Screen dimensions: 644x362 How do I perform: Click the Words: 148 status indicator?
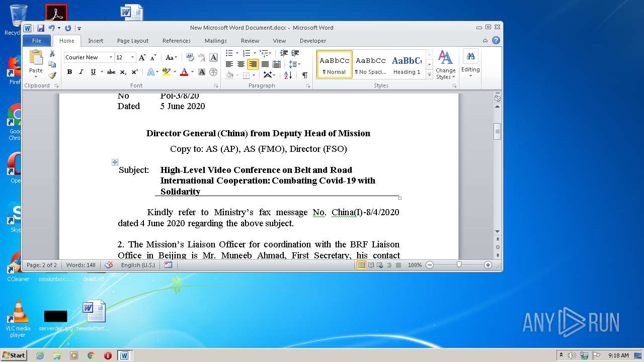coord(80,265)
